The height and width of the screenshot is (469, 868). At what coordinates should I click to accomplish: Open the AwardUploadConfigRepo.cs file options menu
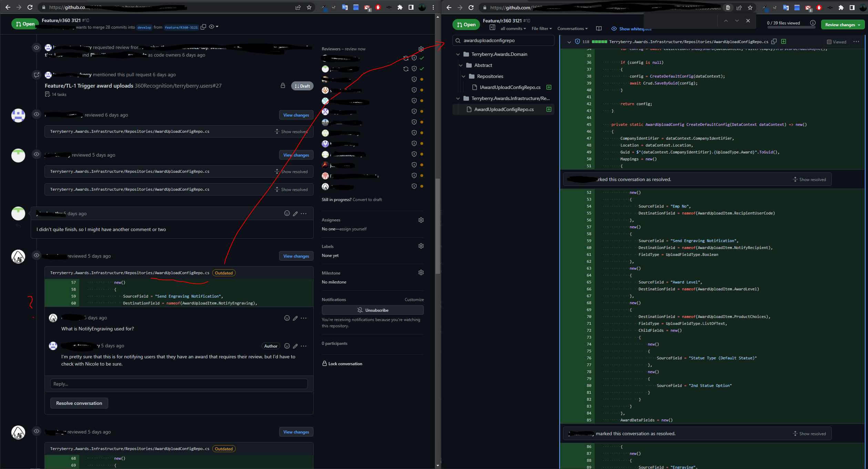pyautogui.click(x=856, y=42)
